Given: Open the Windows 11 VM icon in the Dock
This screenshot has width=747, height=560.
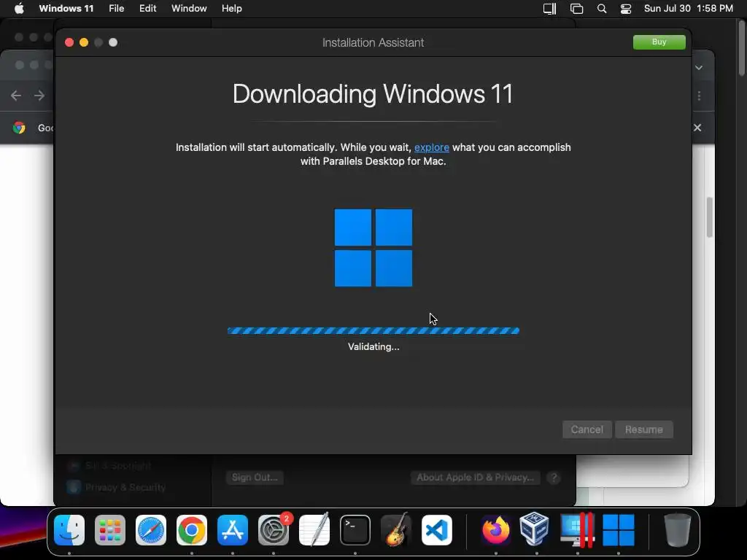Looking at the screenshot, I should pyautogui.click(x=619, y=530).
